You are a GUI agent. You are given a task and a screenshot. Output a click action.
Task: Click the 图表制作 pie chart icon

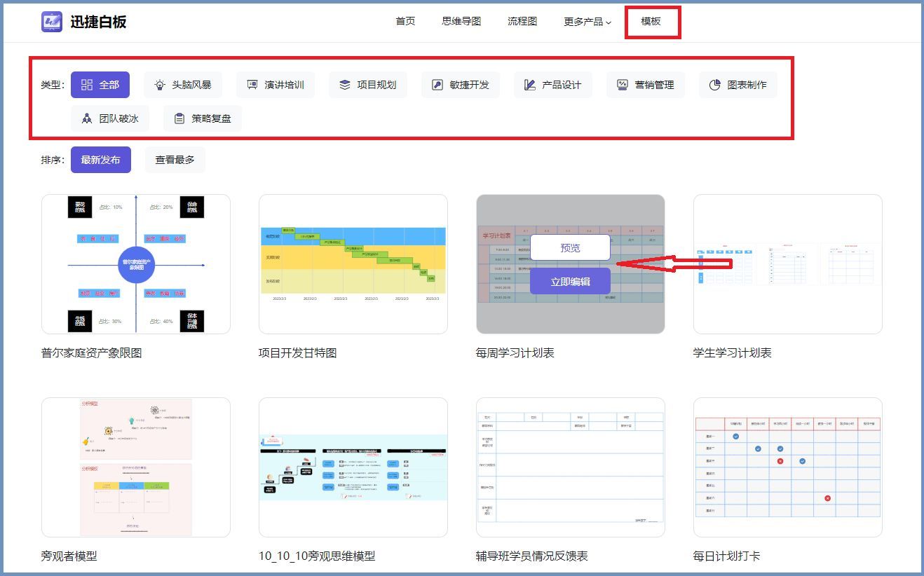(713, 85)
